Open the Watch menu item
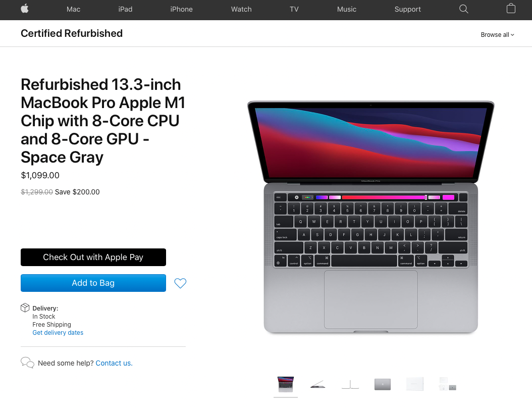 (x=241, y=9)
